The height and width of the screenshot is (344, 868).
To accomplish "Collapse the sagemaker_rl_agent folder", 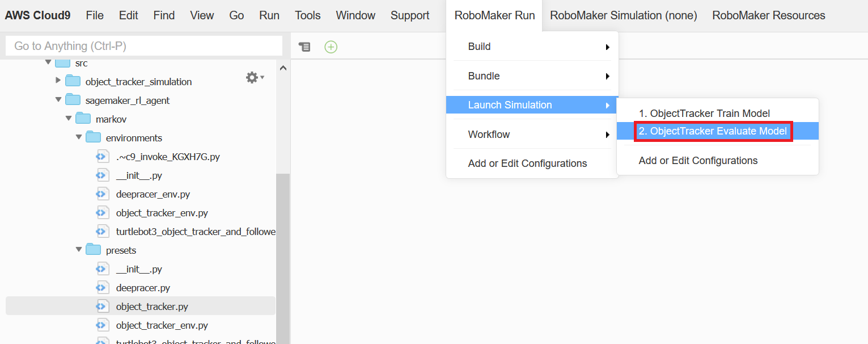I will (x=58, y=100).
